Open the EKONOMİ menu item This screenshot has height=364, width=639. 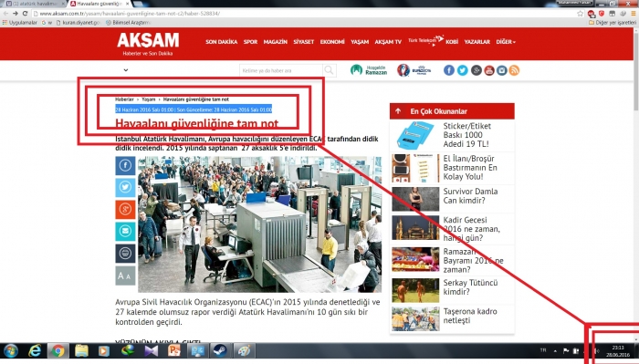pos(332,42)
